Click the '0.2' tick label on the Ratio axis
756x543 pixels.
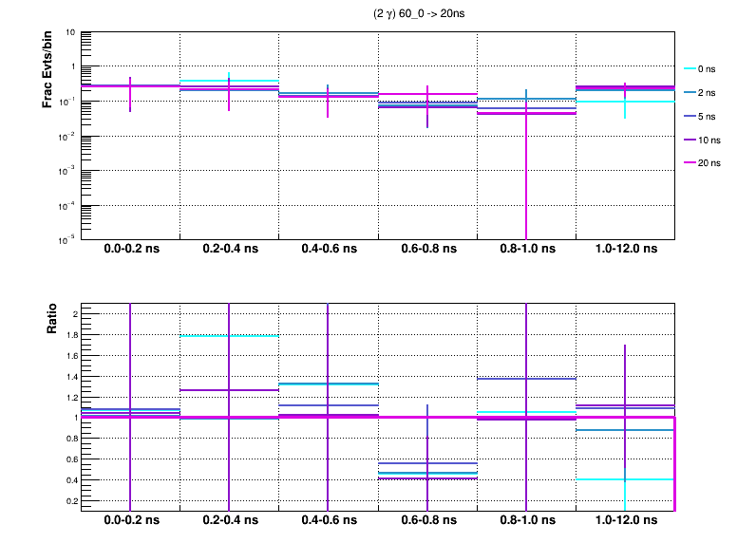coord(69,500)
